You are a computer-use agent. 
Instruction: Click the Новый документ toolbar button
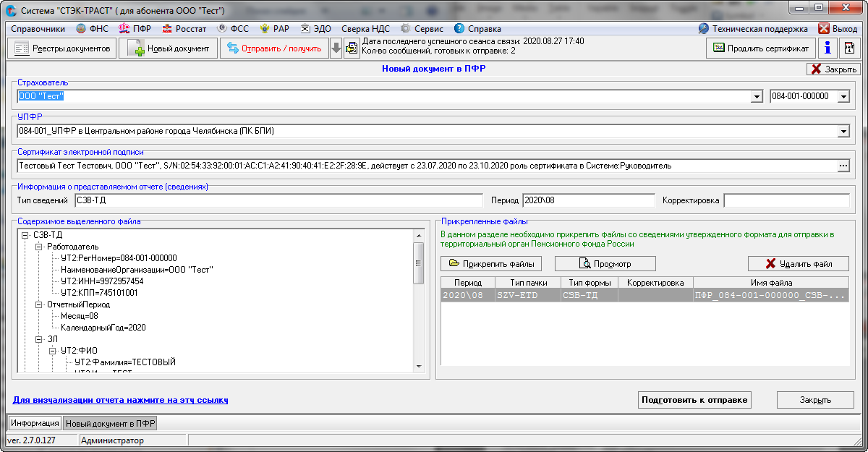pos(169,48)
